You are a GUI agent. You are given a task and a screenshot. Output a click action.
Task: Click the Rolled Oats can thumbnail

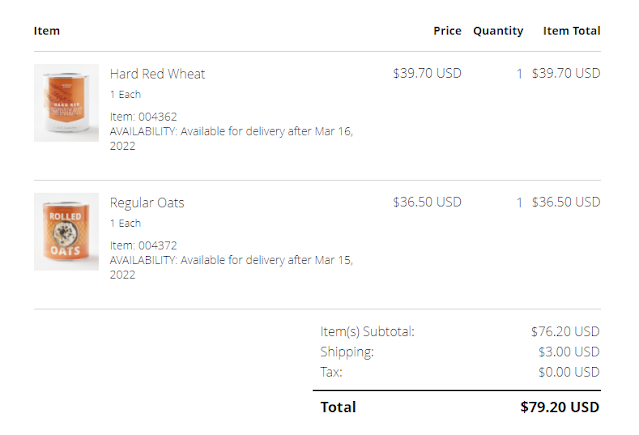(66, 232)
